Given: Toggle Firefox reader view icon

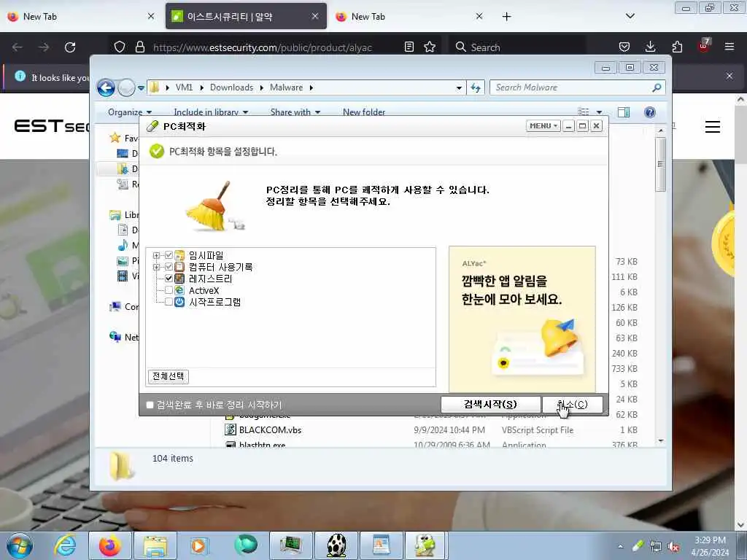Looking at the screenshot, I should pos(409,47).
